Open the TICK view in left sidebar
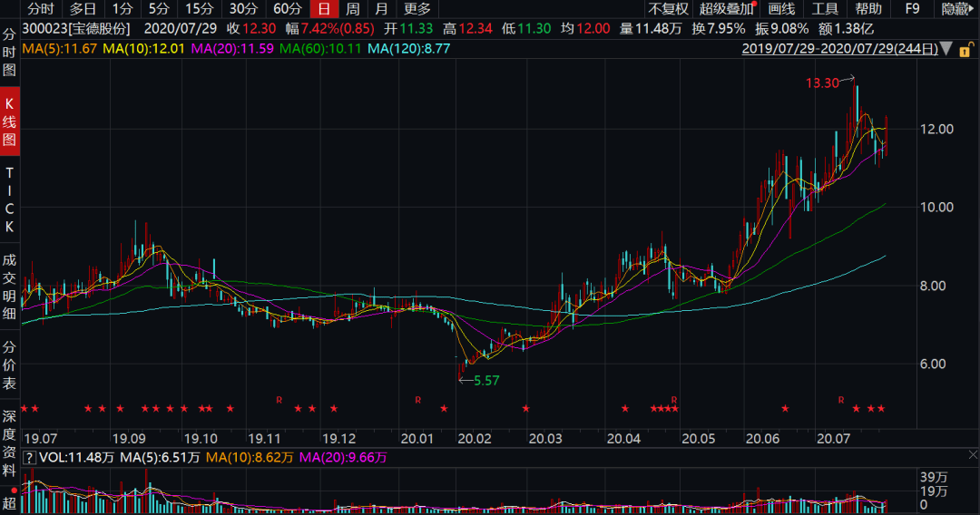Image resolution: width=980 pixels, height=515 pixels. pyautogui.click(x=9, y=199)
